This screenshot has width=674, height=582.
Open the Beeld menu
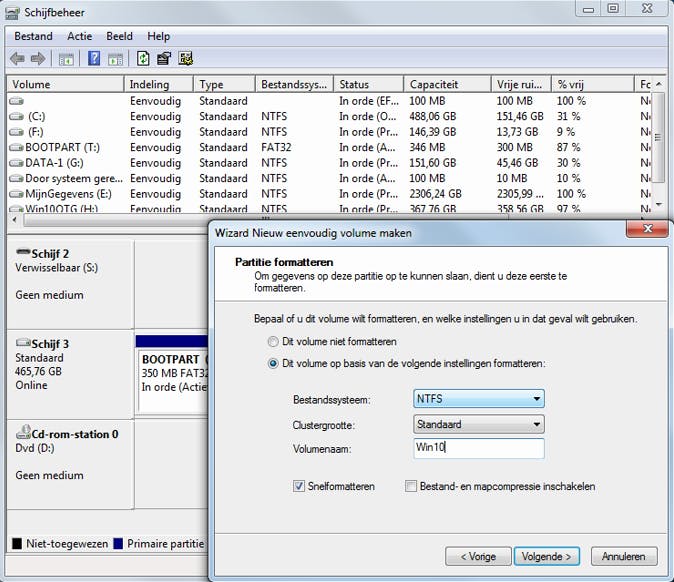119,36
